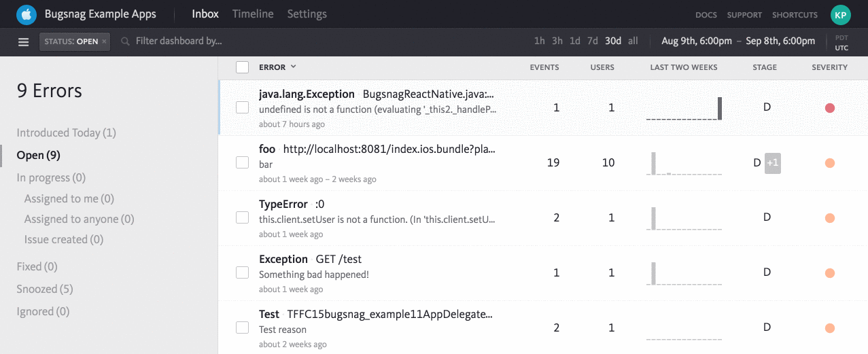Tick the select-all errors checkbox
Screen dimensions: 868x354
point(242,67)
